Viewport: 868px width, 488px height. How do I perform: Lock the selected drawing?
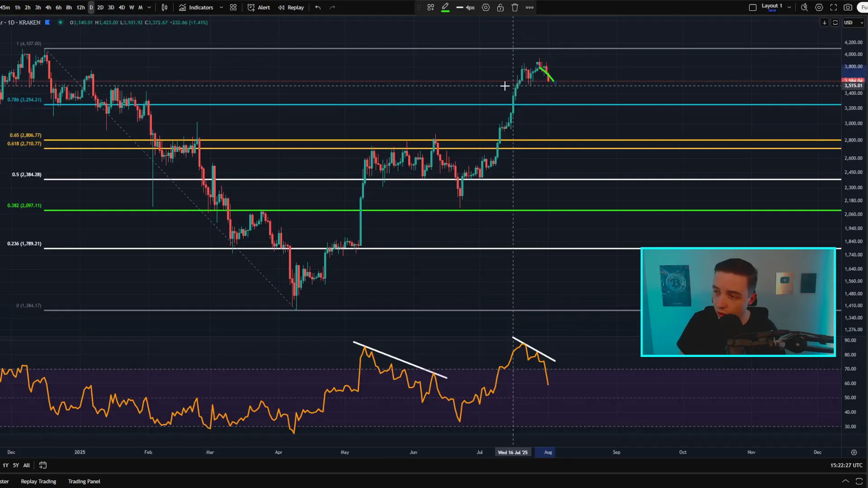pos(500,8)
